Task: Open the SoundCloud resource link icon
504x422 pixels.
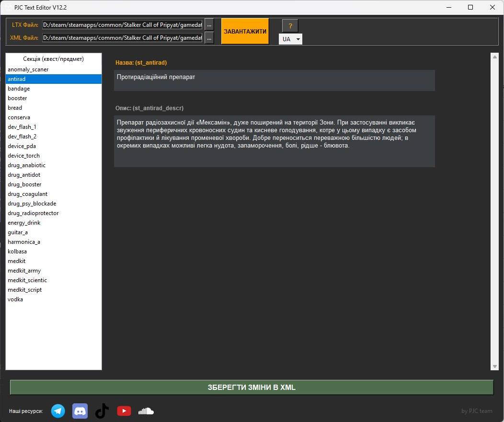Action: [x=146, y=411]
